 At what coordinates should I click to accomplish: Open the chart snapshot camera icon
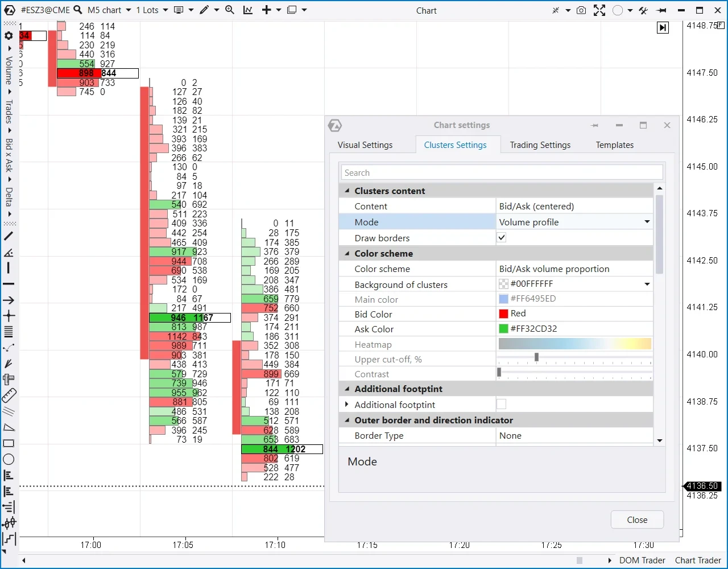tap(581, 10)
